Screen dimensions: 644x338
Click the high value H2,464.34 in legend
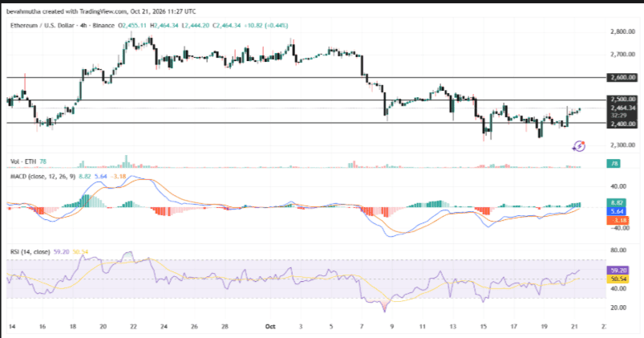point(164,26)
